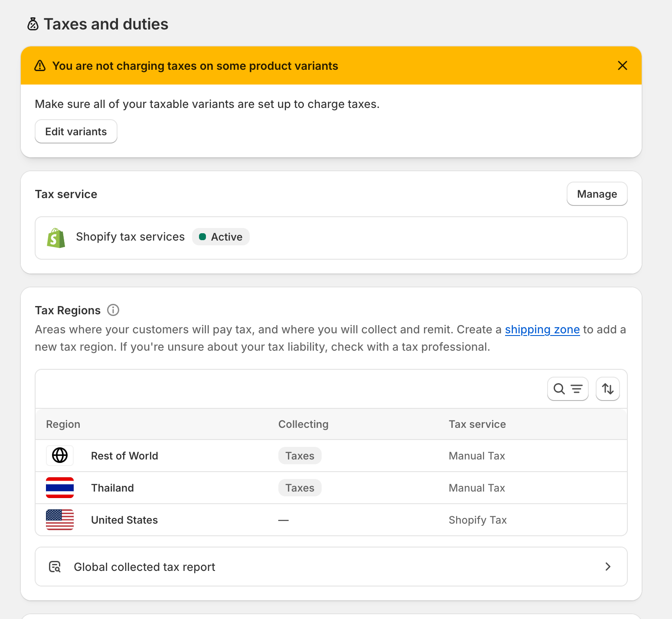Click the sort regions arrows icon
The width and height of the screenshot is (672, 619).
click(607, 389)
